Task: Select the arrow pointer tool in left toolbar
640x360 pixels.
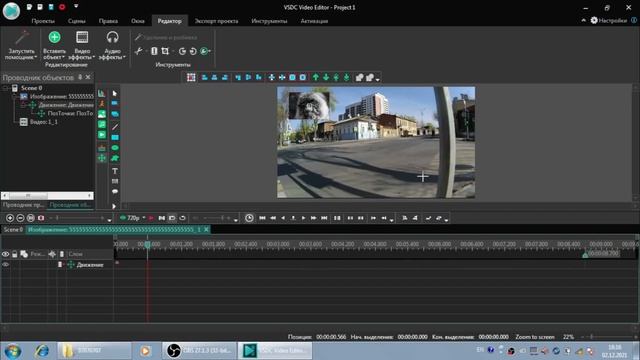Action: pos(115,93)
